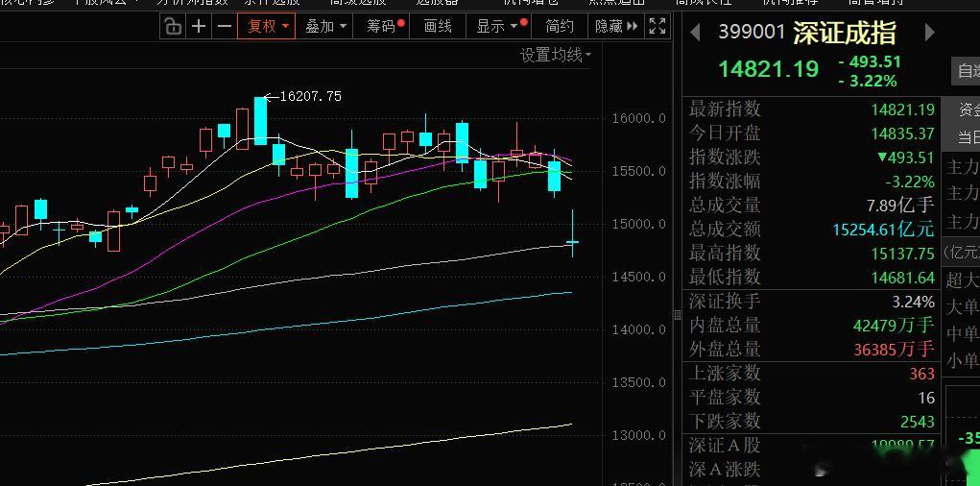Select the 画线 drawing tool
The image size is (980, 486).
point(438,26)
